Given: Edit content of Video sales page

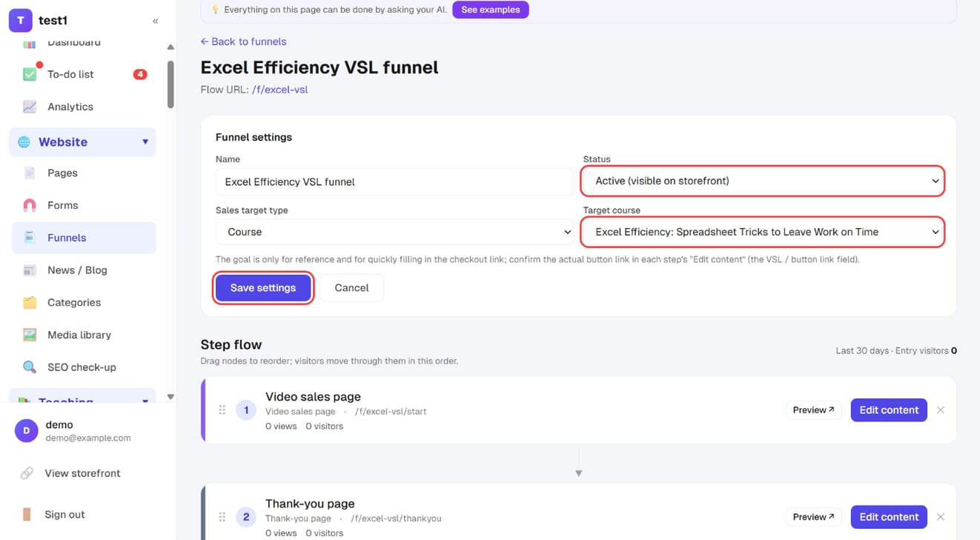Looking at the screenshot, I should pos(889,410).
